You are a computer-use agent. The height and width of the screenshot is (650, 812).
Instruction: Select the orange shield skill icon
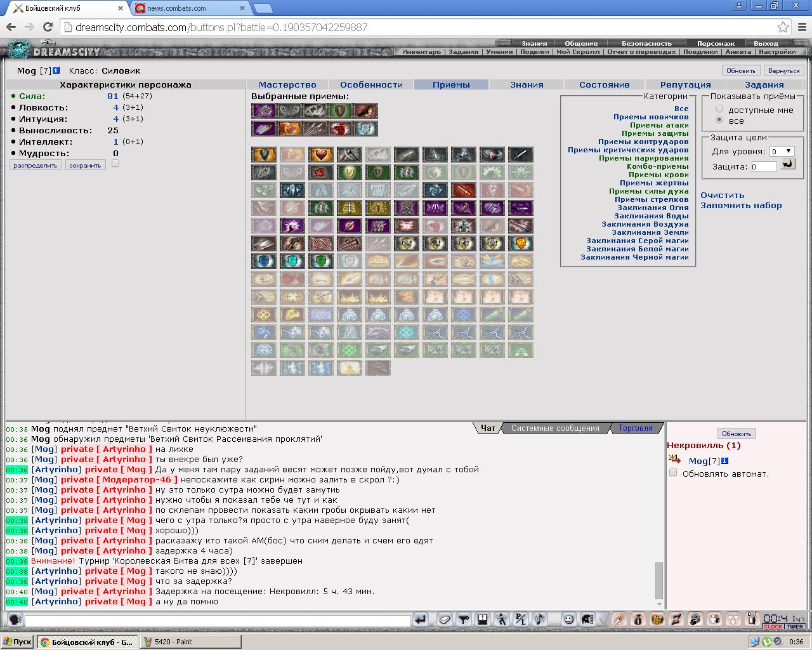[520, 243]
